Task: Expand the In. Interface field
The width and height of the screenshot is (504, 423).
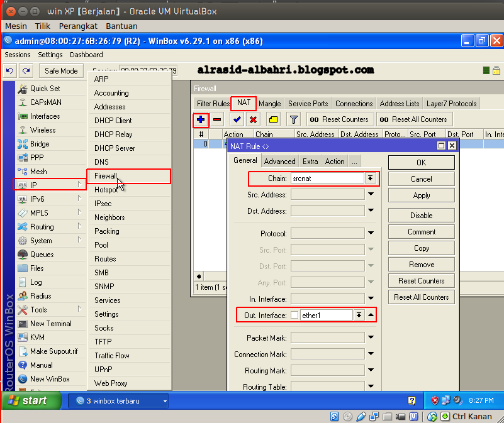Action: [371, 299]
